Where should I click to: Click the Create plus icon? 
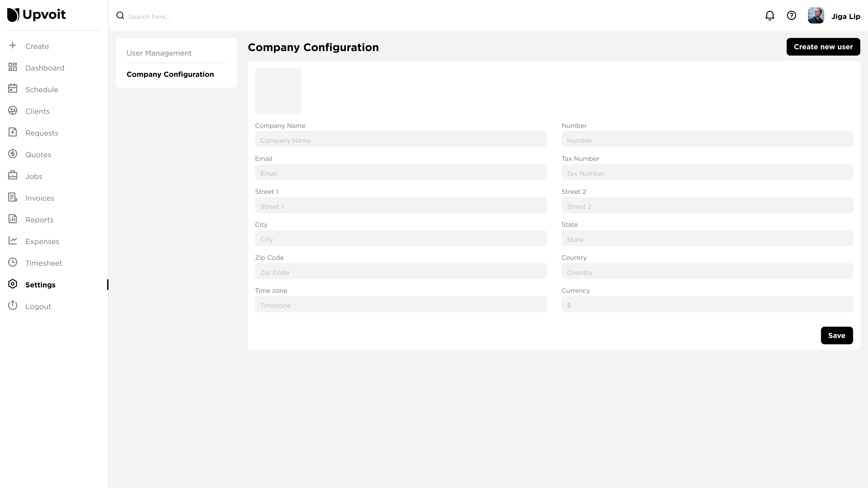tap(13, 45)
